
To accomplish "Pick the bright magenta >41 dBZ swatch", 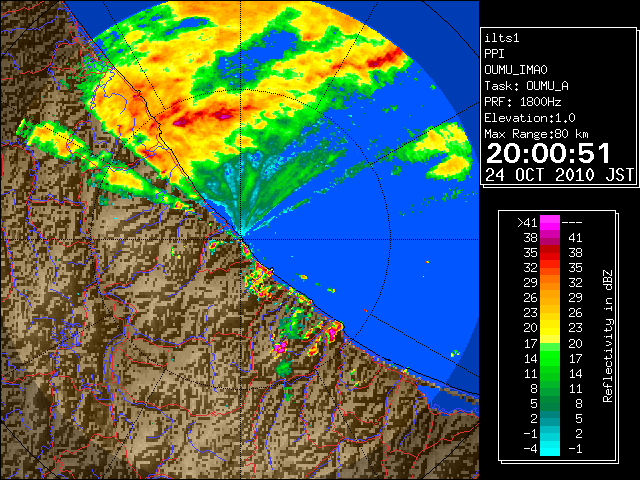I will (550, 223).
